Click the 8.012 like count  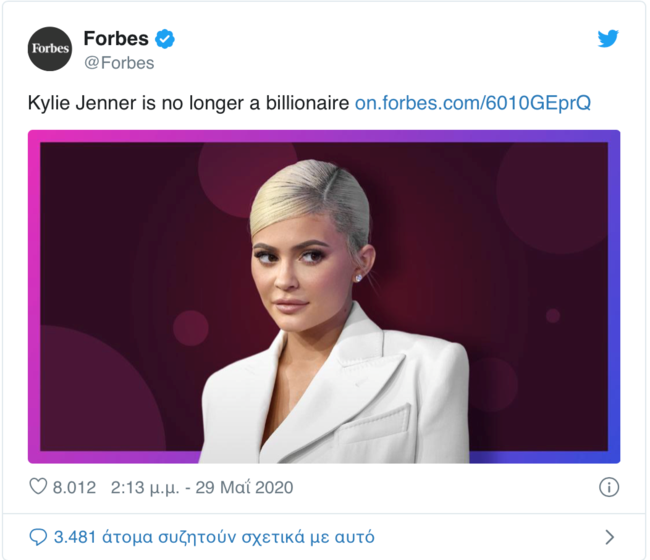pyautogui.click(x=75, y=488)
